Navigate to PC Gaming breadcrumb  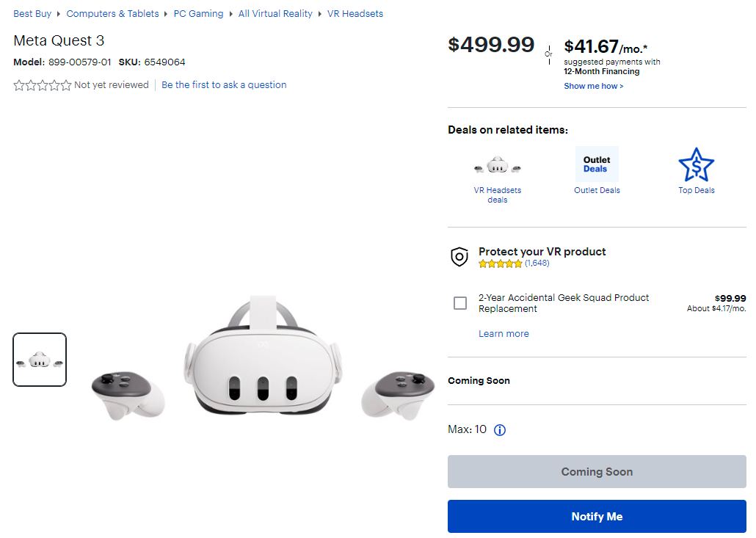coord(198,14)
